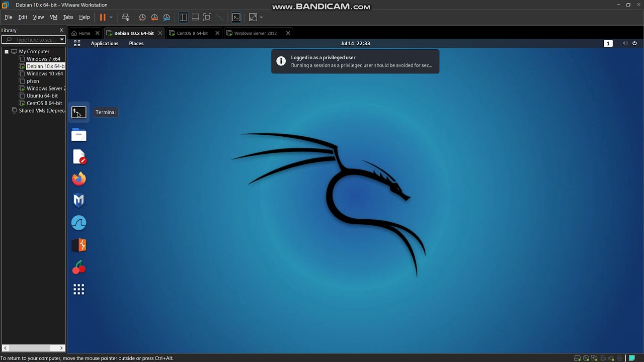Open the stretch guest dropdown arrow
Screen dimensions: 644x362
(x=261, y=18)
